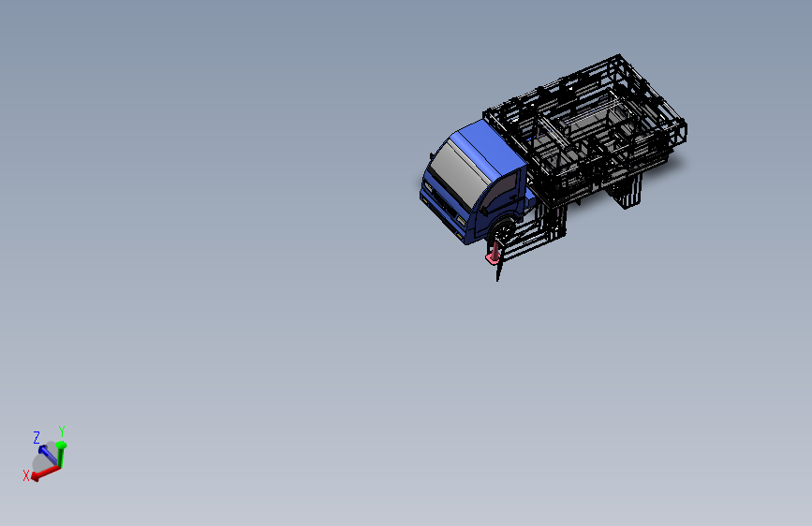Select the black wireframe cargo frame
This screenshot has width=812, height=526.
pyautogui.click(x=585, y=129)
